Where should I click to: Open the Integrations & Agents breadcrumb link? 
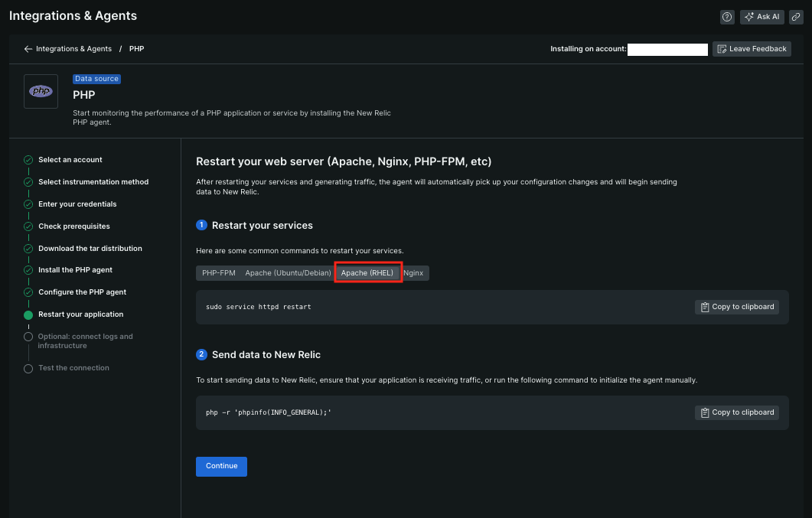[x=73, y=49]
